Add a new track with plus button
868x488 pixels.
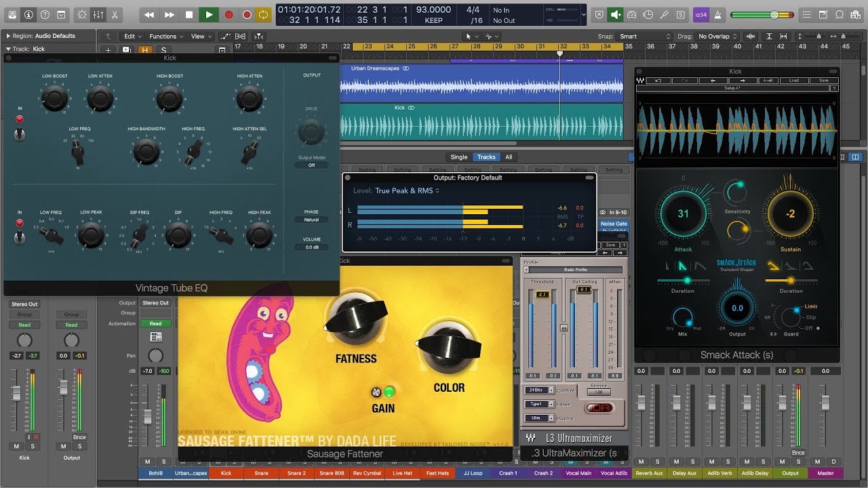[108, 49]
